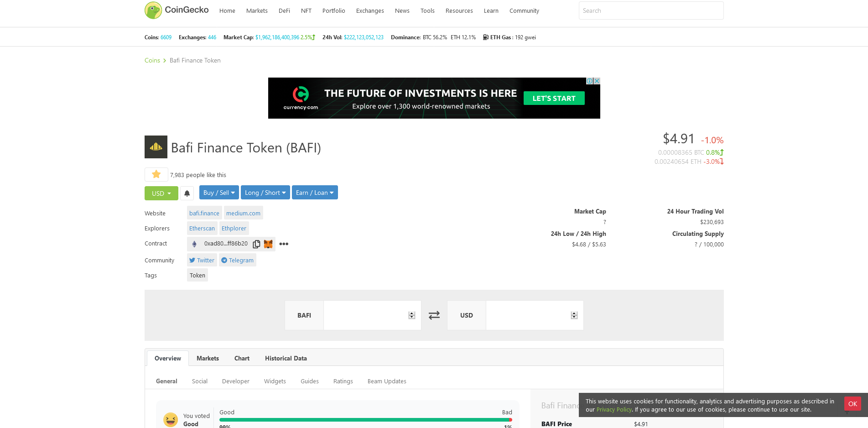Click the price alert bell icon
This screenshot has width=868, height=428.
pos(187,193)
